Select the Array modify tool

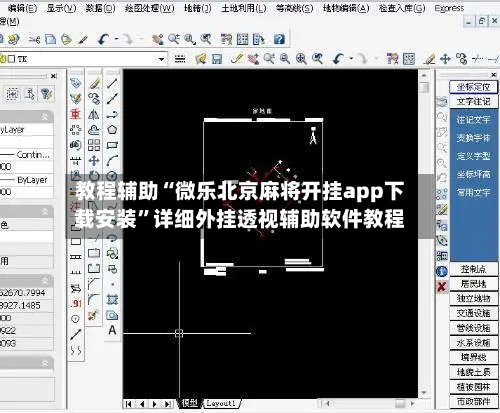(x=94, y=145)
